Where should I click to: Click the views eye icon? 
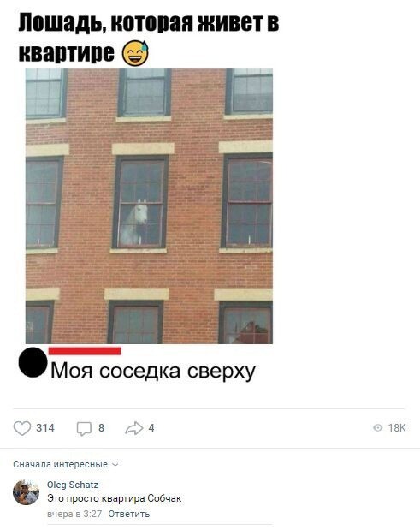[x=378, y=428]
